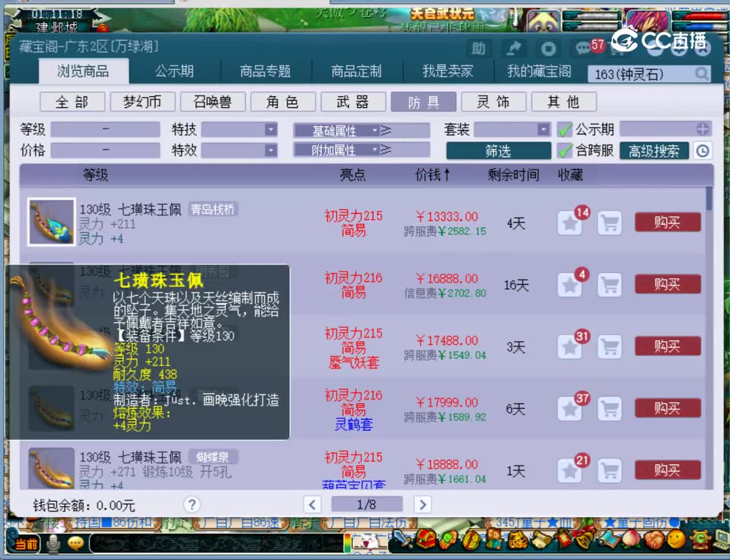730x560 pixels.
Task: Add ¥17999.00 item to cart
Action: pyautogui.click(x=610, y=409)
